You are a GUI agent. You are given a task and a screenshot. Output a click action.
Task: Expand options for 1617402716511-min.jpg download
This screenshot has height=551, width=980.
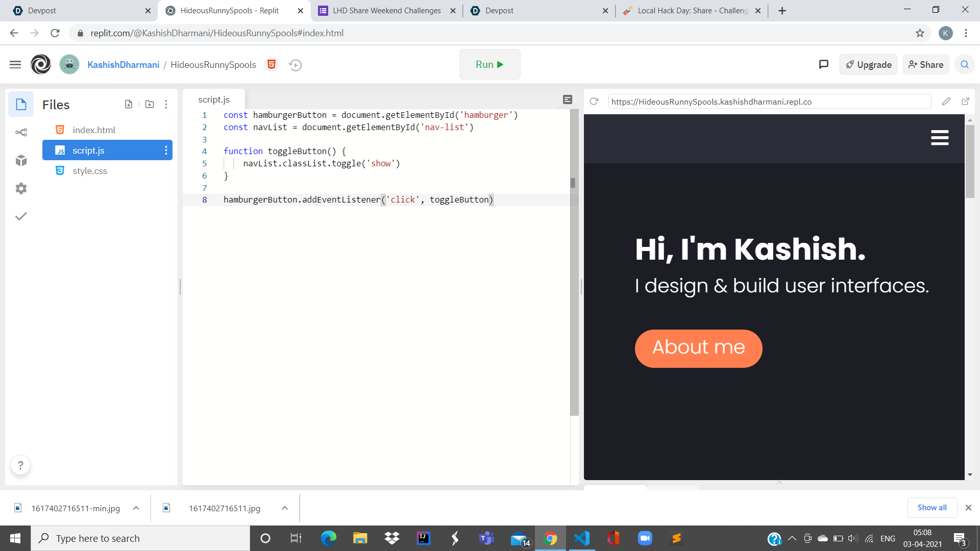click(136, 508)
